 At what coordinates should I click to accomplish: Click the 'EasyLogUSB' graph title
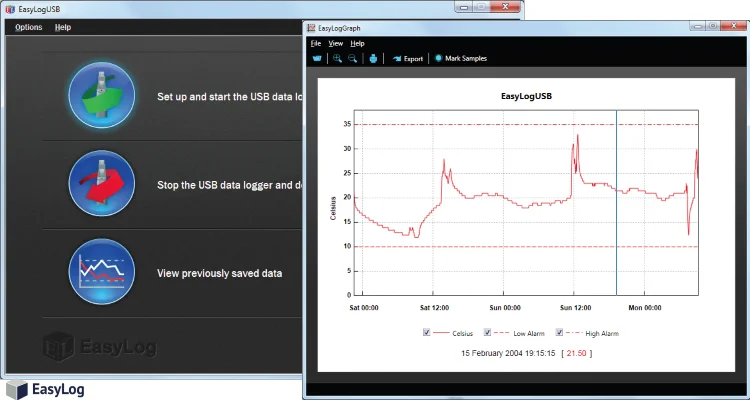pyautogui.click(x=526, y=96)
